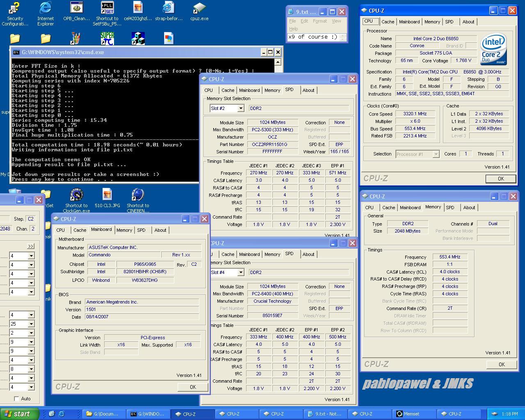Select the colored cubes shortcut icon
525x420 pixels.
point(138,38)
